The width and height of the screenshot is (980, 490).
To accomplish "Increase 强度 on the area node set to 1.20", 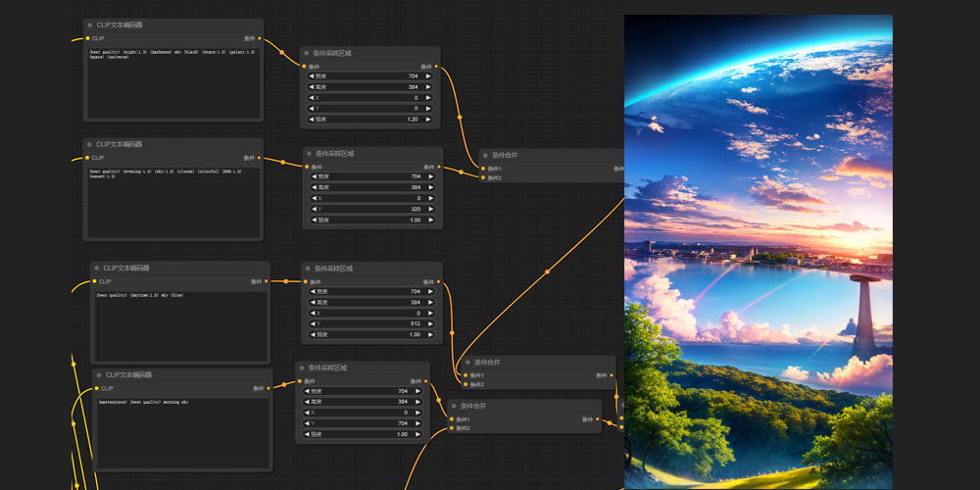I will coord(428,119).
